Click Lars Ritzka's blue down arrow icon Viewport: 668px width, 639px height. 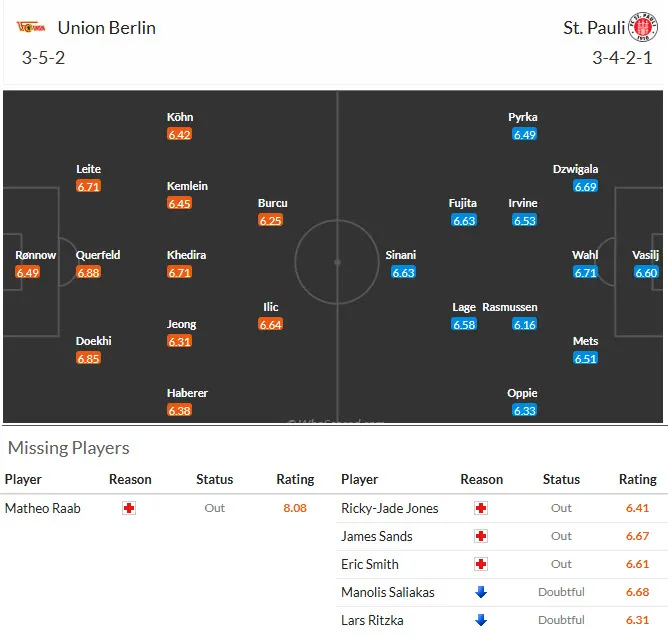click(x=480, y=620)
